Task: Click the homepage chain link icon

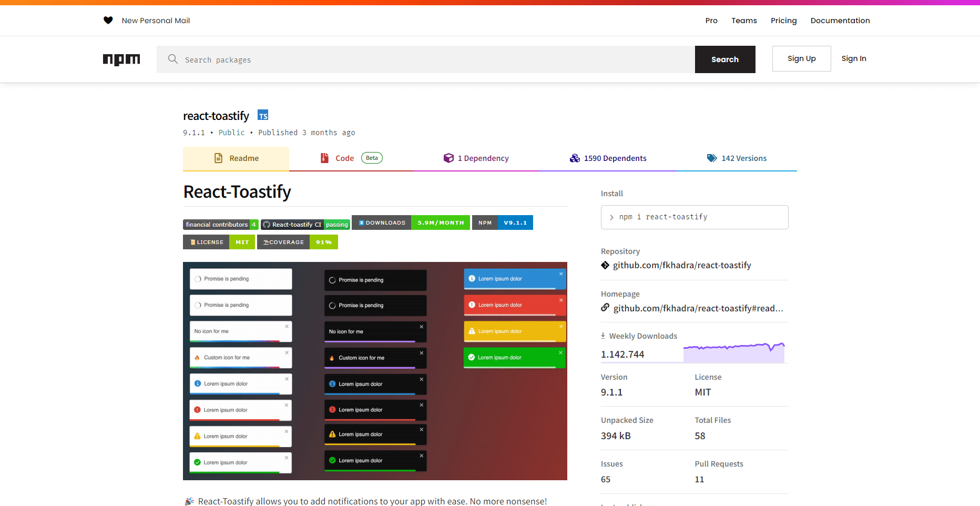Action: tap(605, 308)
